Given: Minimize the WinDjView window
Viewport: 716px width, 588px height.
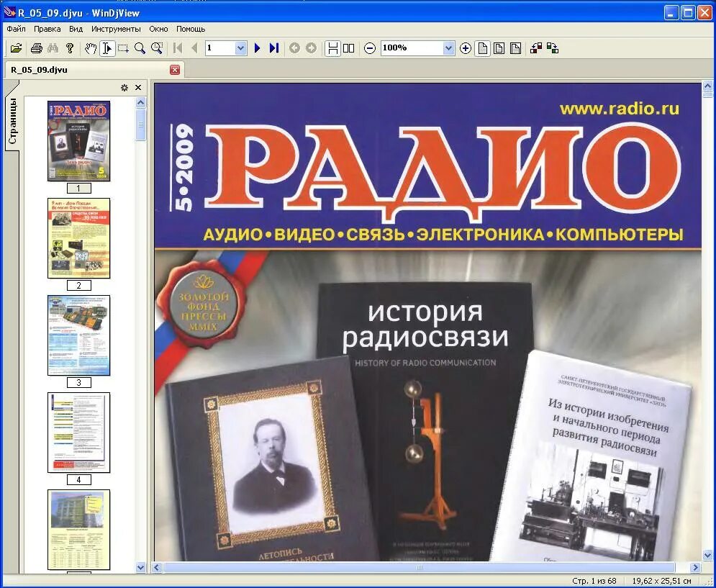Looking at the screenshot, I should click(x=671, y=12).
